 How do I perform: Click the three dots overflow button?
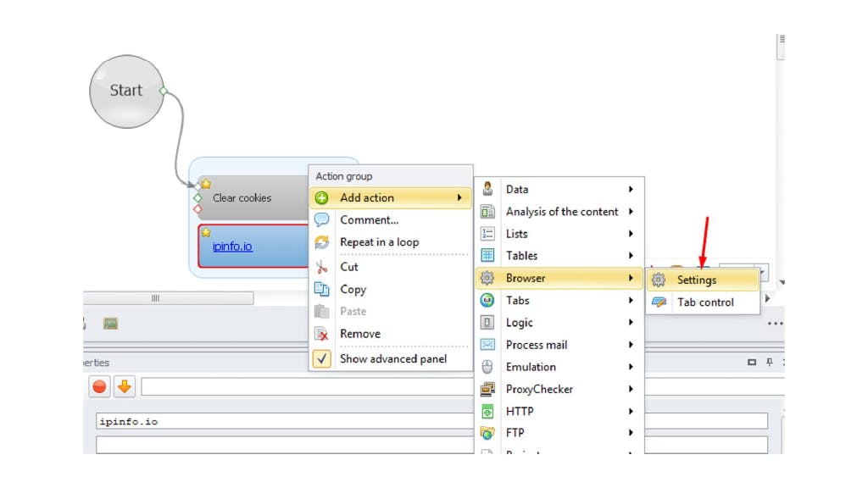tap(775, 324)
